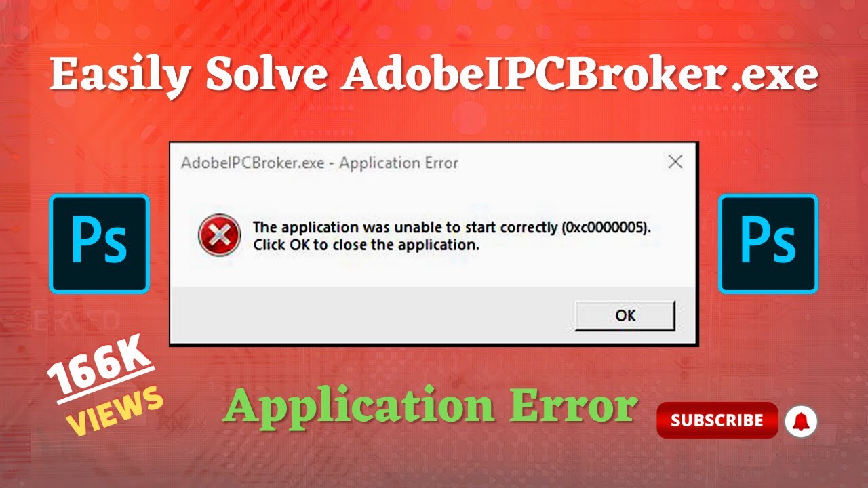This screenshot has width=868, height=488.
Task: Click the message line starting 'The application was unable'
Action: pos(452,227)
